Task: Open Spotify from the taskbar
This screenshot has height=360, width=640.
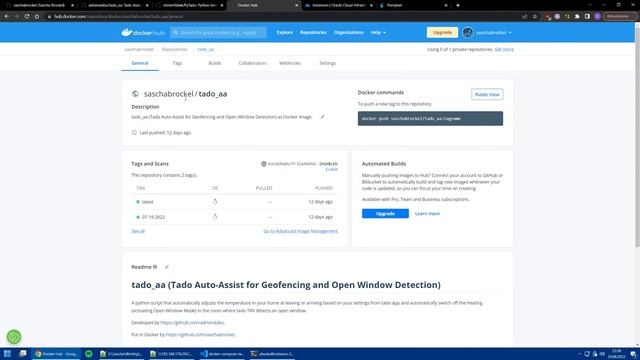Action: click(89, 354)
